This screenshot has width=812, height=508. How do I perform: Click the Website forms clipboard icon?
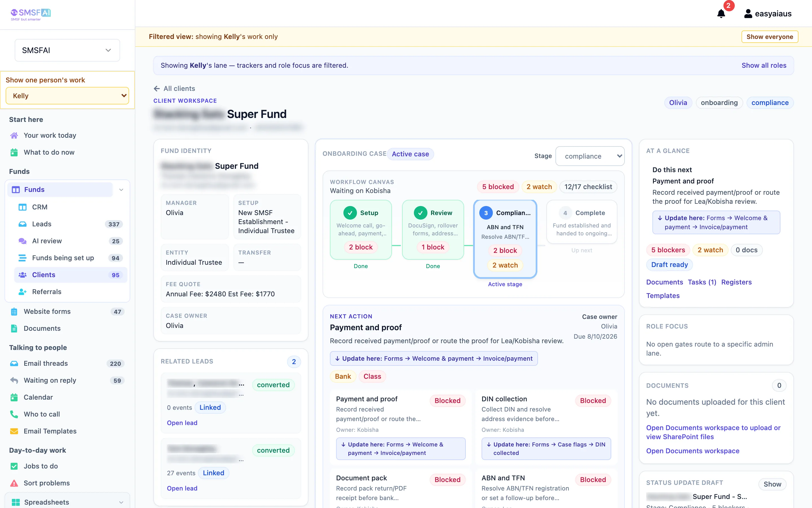tap(14, 312)
